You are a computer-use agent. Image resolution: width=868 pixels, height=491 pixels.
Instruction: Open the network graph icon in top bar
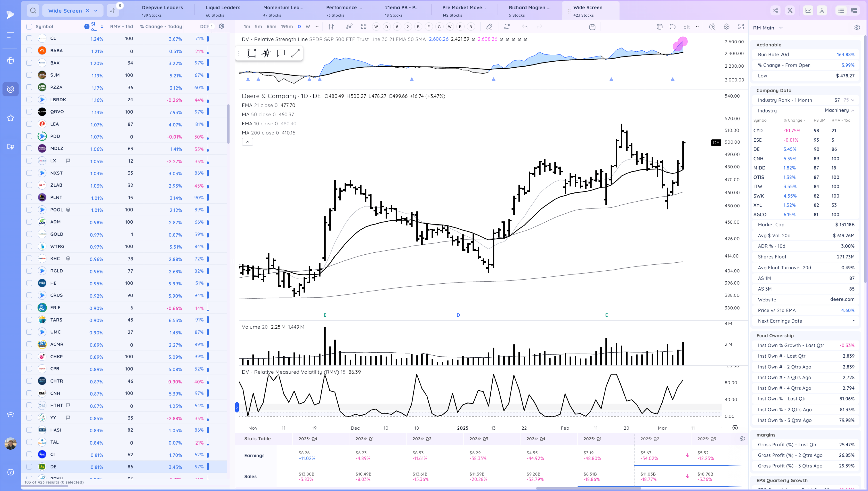pos(822,10)
